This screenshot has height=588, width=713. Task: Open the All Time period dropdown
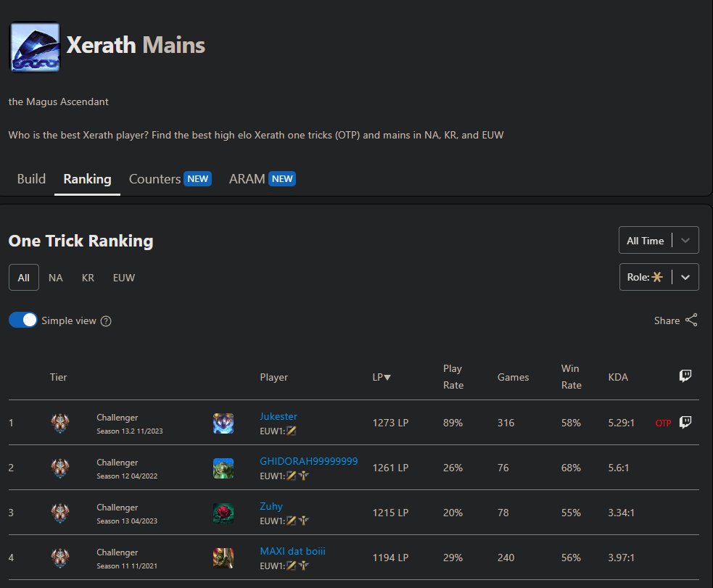[659, 241]
